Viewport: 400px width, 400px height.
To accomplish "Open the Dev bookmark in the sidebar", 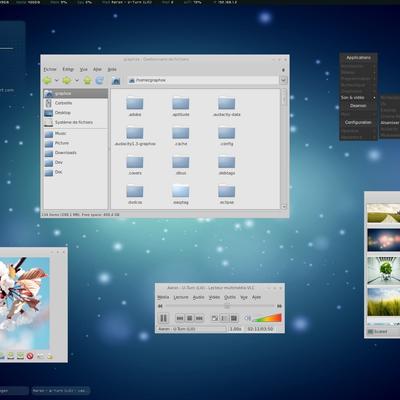I will [x=76, y=162].
